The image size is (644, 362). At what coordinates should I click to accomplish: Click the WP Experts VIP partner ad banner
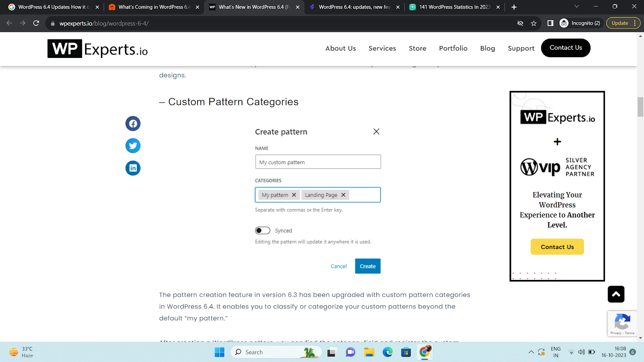click(x=557, y=186)
